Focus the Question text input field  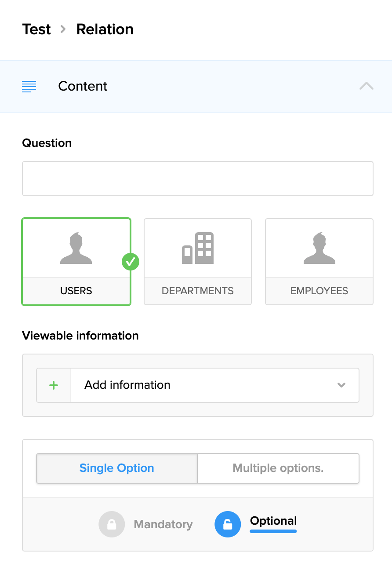click(x=198, y=179)
